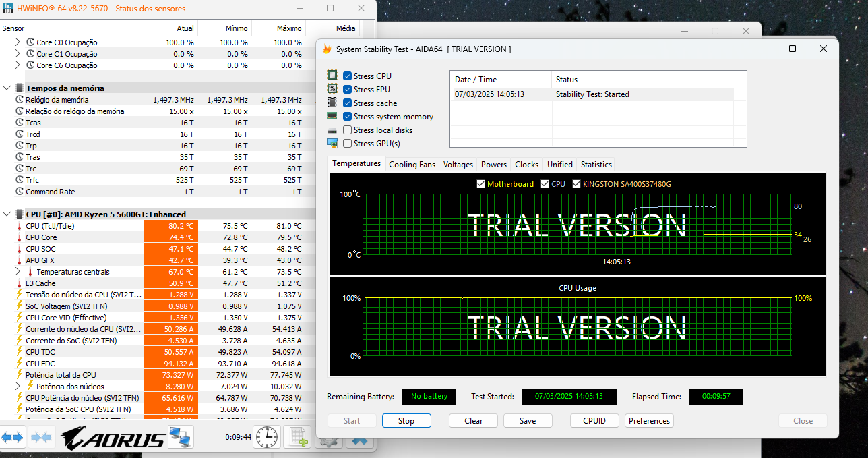Open the Clocks tab
The image size is (868, 458).
click(526, 165)
